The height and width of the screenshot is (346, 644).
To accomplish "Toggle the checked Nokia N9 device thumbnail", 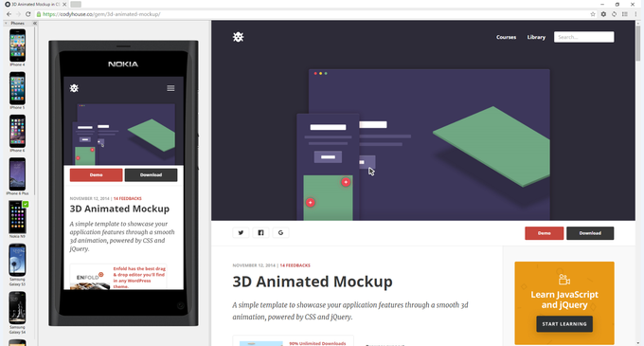I will tap(17, 217).
